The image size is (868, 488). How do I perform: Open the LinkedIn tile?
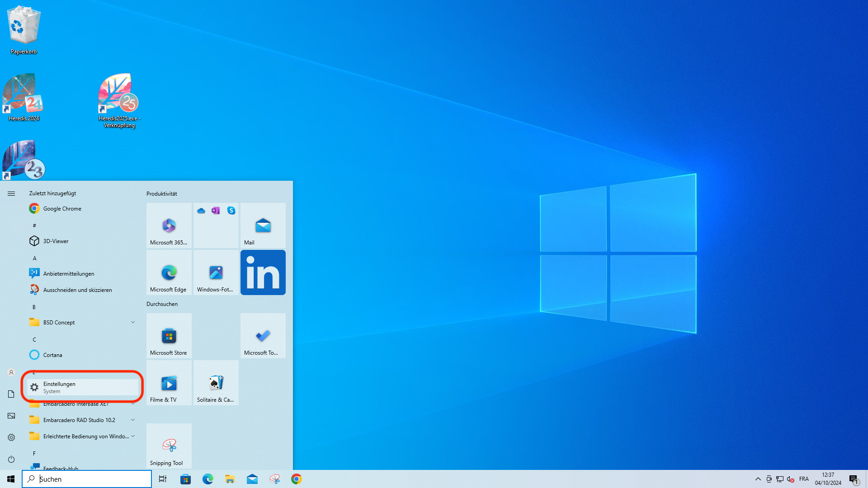(262, 272)
